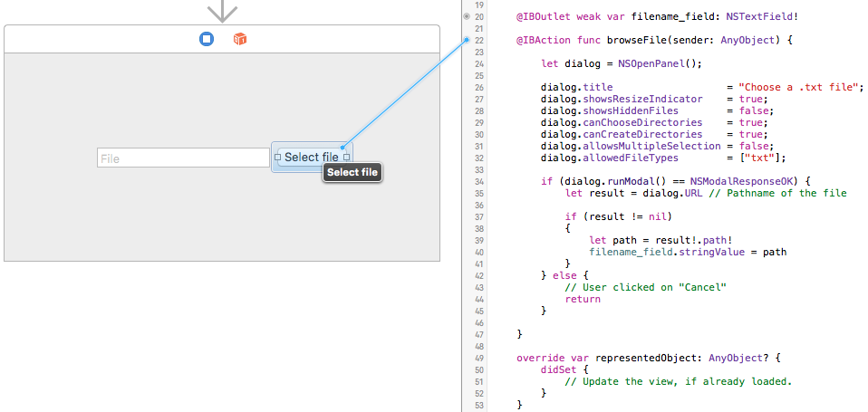The height and width of the screenshot is (412, 868).
Task: Click the left resize handle of Select file button
Action: click(x=277, y=158)
